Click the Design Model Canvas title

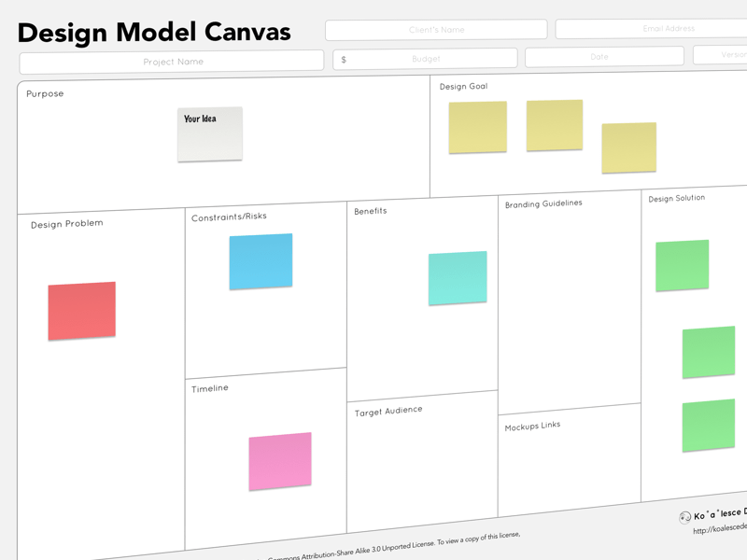(154, 33)
